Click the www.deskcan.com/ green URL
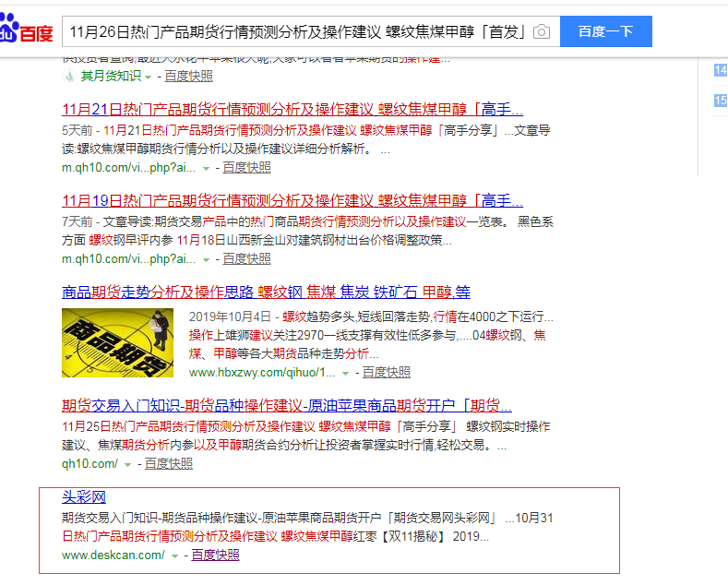728x585 pixels. (x=113, y=555)
